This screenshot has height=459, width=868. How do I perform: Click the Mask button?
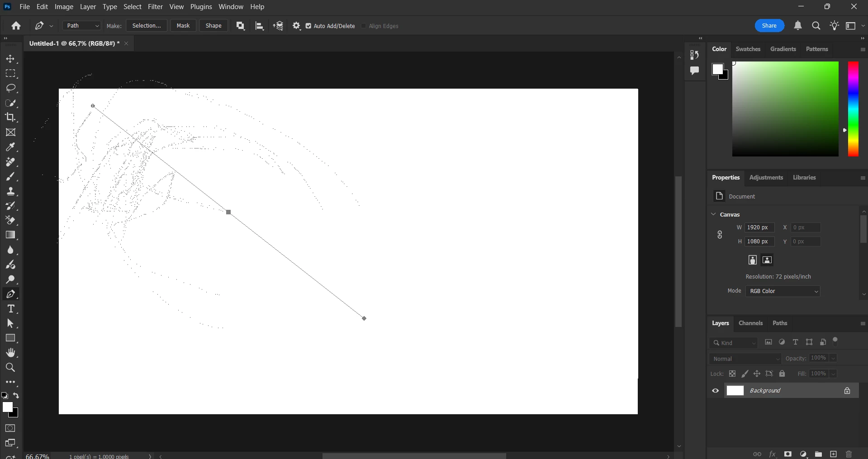coord(183,26)
